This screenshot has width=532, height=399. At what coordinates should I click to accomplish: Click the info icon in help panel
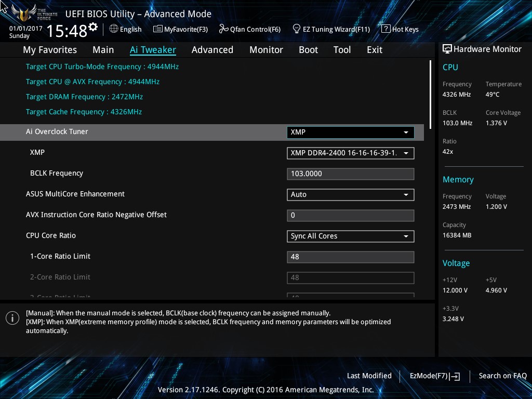pos(12,318)
